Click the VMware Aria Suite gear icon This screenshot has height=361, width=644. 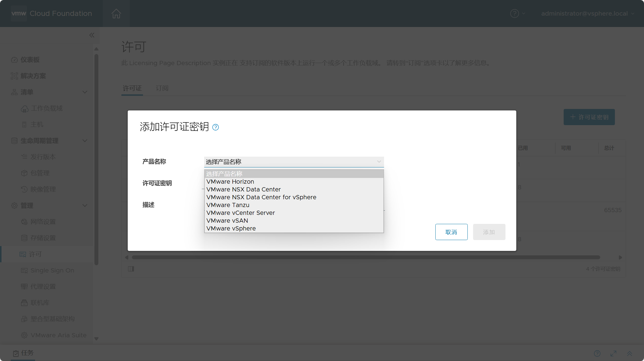click(24, 335)
